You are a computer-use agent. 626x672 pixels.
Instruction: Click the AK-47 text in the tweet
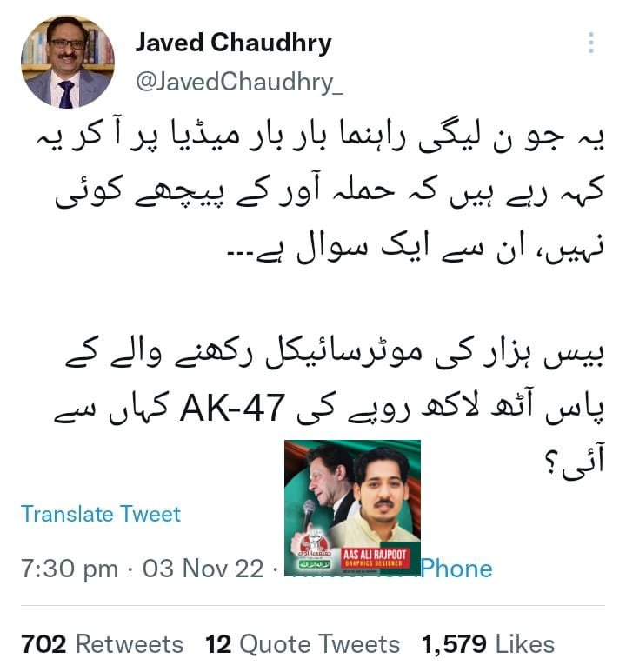pos(232,408)
